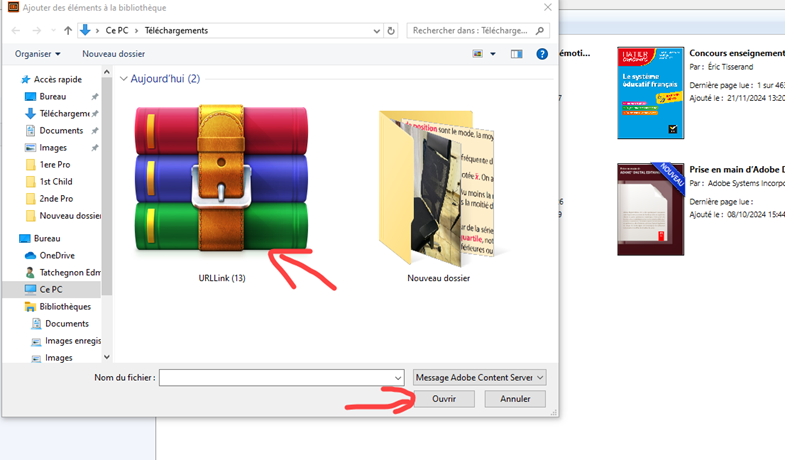Viewport: 785px width, 460px height.
Task: Toggle the preview pane icon
Action: [517, 54]
